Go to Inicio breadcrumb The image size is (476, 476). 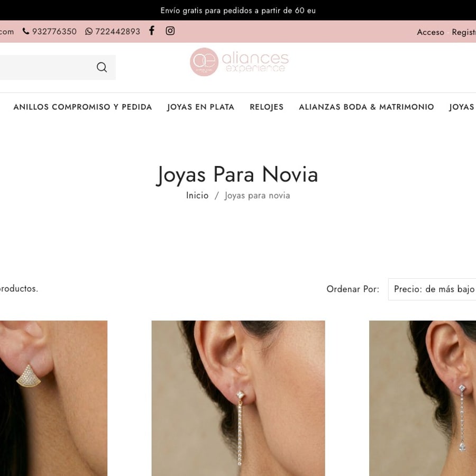tap(197, 195)
